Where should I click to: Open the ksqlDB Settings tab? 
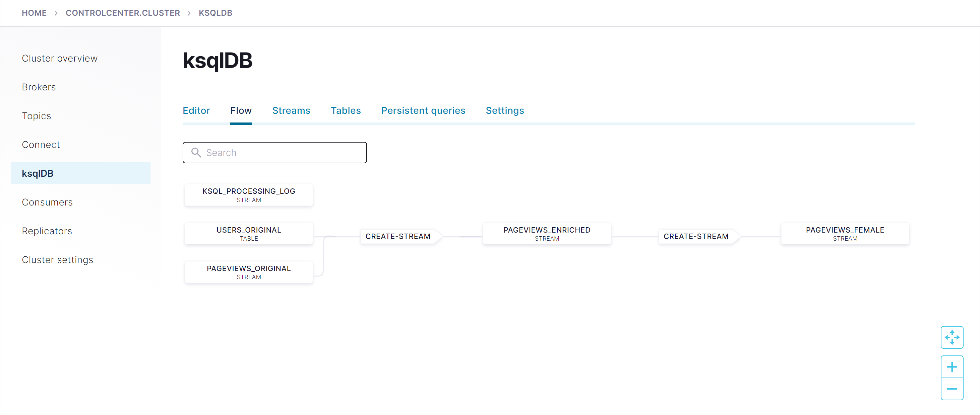pyautogui.click(x=504, y=110)
